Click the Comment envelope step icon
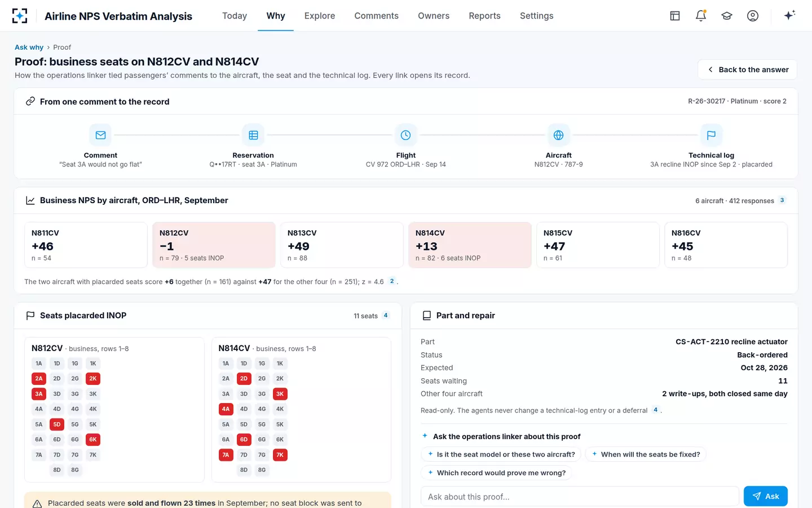Screen dimensions: 812x508 click(x=100, y=135)
